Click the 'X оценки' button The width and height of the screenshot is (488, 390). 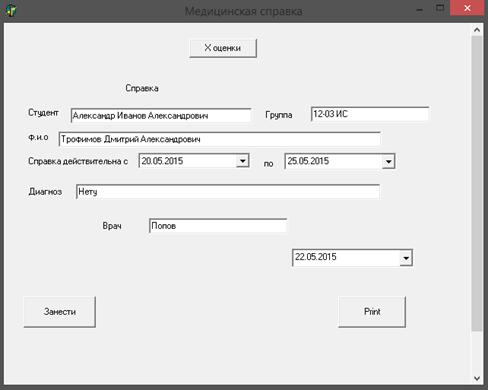pyautogui.click(x=223, y=48)
